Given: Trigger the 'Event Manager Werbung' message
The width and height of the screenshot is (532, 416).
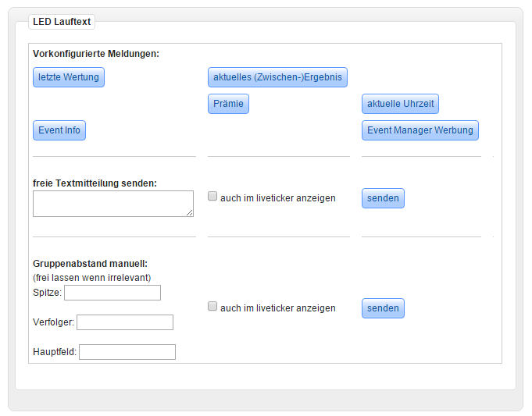Looking at the screenshot, I should coord(420,130).
